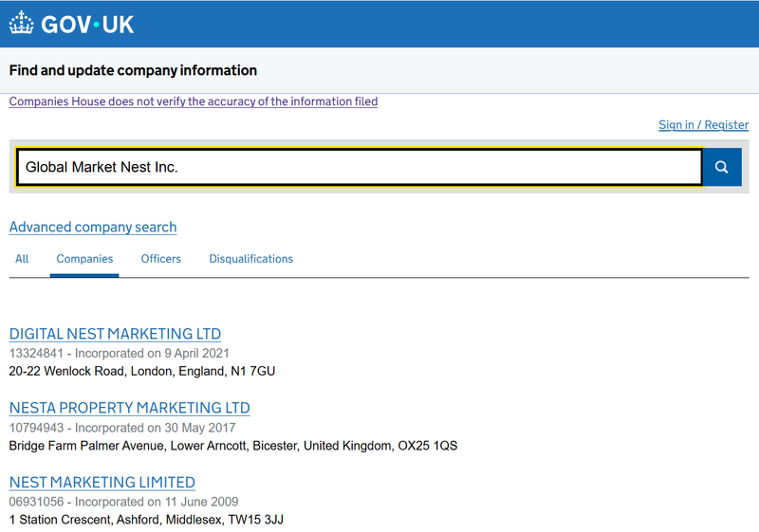This screenshot has height=532, width=759.
Task: Open the NEST MARKETING LIMITED result
Action: coord(102,482)
